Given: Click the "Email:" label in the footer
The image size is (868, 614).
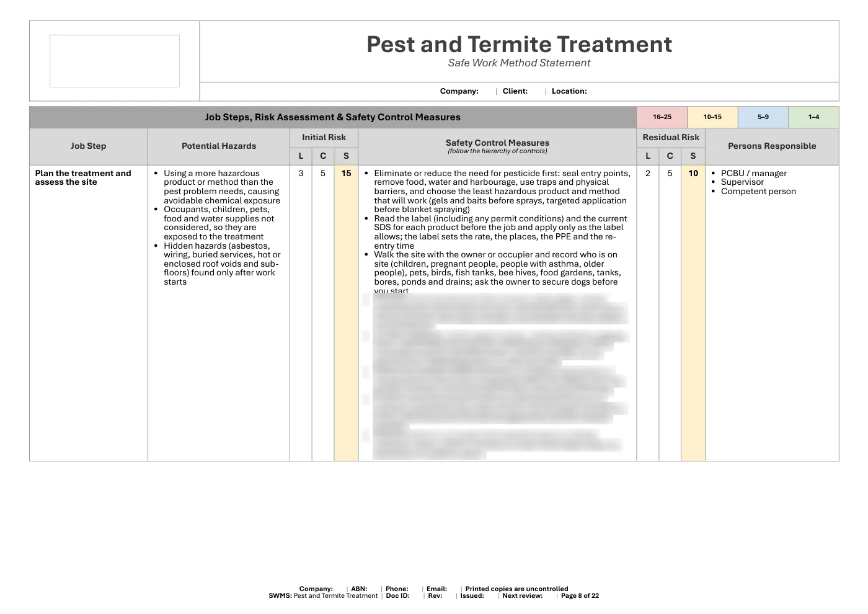Looking at the screenshot, I should coord(436,589).
